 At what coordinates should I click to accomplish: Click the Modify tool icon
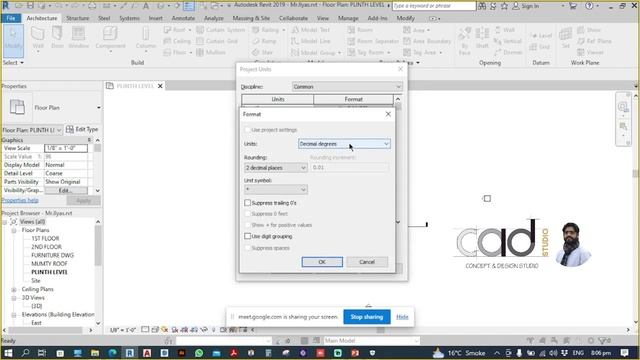(x=13, y=40)
